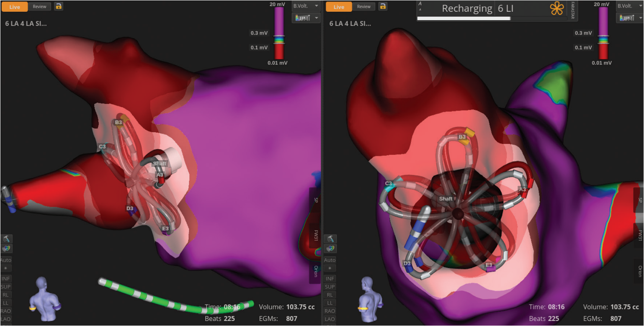644x326 pixels.
Task: Open the colored heart map tool
Action: coord(6,249)
